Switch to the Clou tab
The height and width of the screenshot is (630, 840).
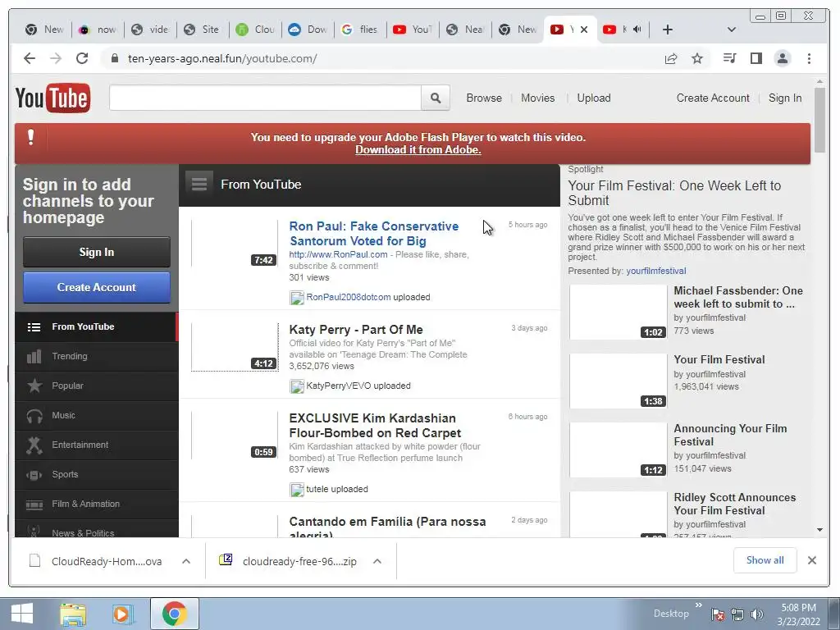[256, 30]
